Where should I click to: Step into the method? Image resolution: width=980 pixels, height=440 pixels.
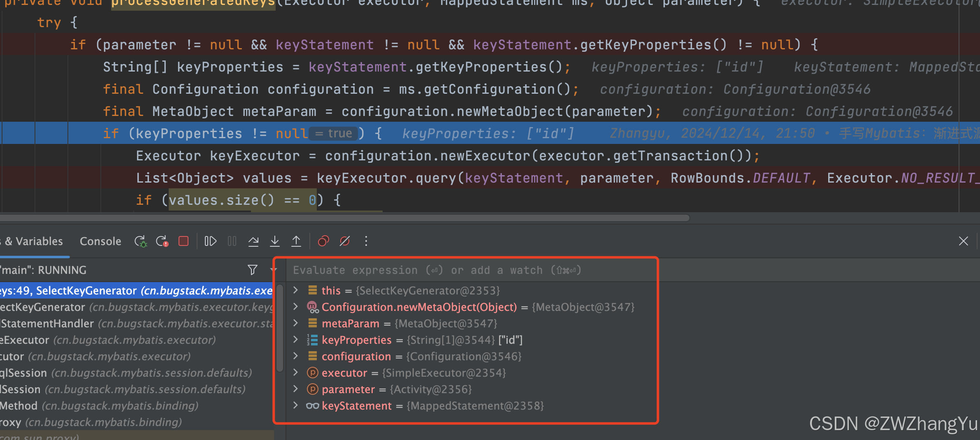click(274, 241)
